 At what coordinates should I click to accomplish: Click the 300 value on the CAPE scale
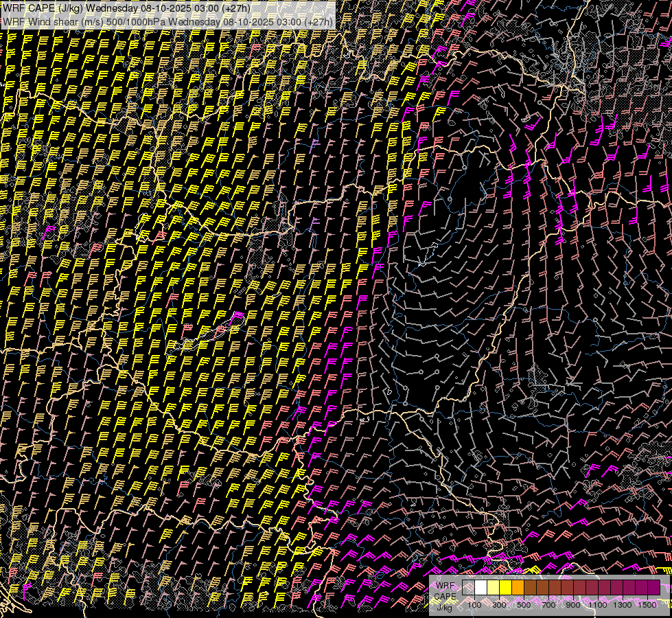(499, 605)
